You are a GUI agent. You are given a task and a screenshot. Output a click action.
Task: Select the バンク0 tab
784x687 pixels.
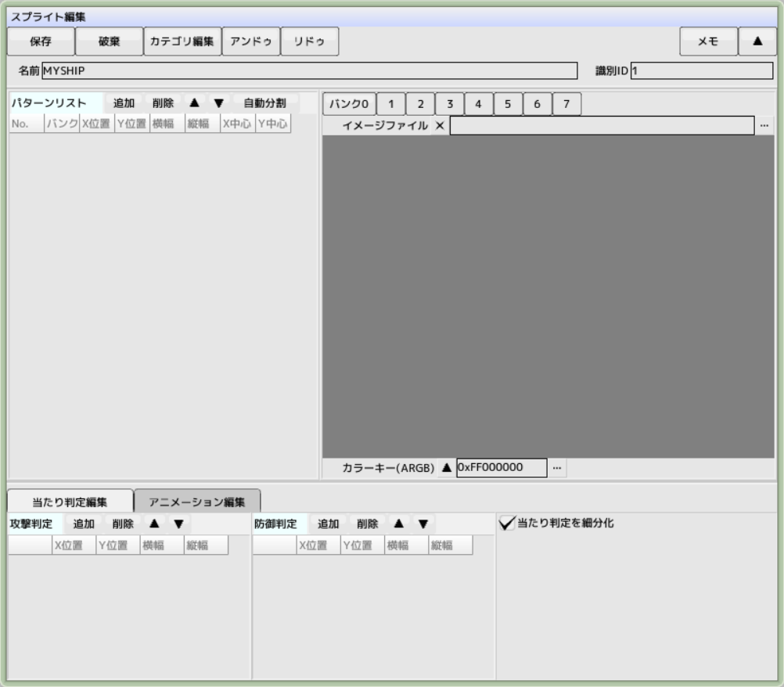[x=349, y=104]
